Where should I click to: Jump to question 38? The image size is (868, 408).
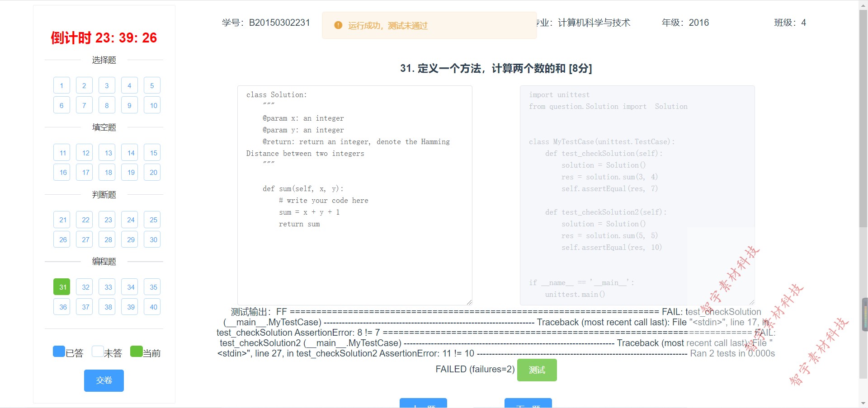click(x=107, y=307)
